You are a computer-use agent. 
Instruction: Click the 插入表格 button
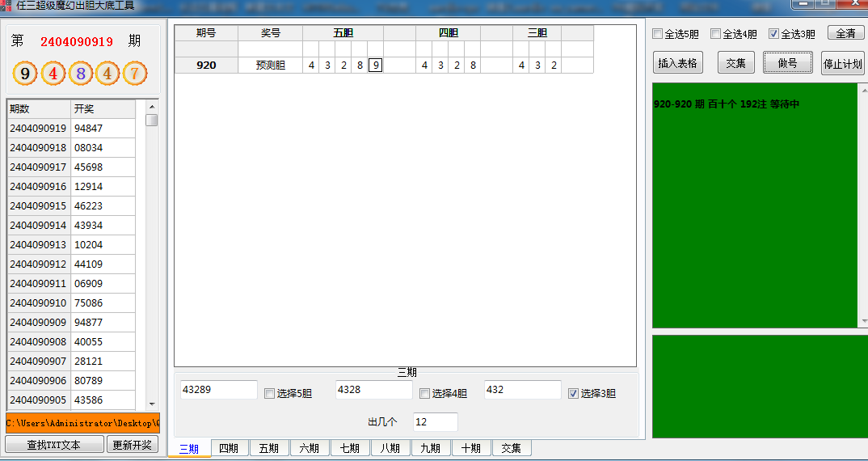[677, 63]
